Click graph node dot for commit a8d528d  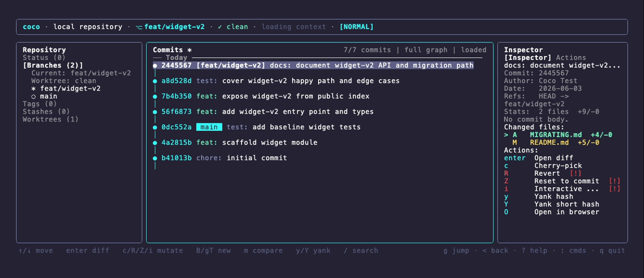[155, 81]
